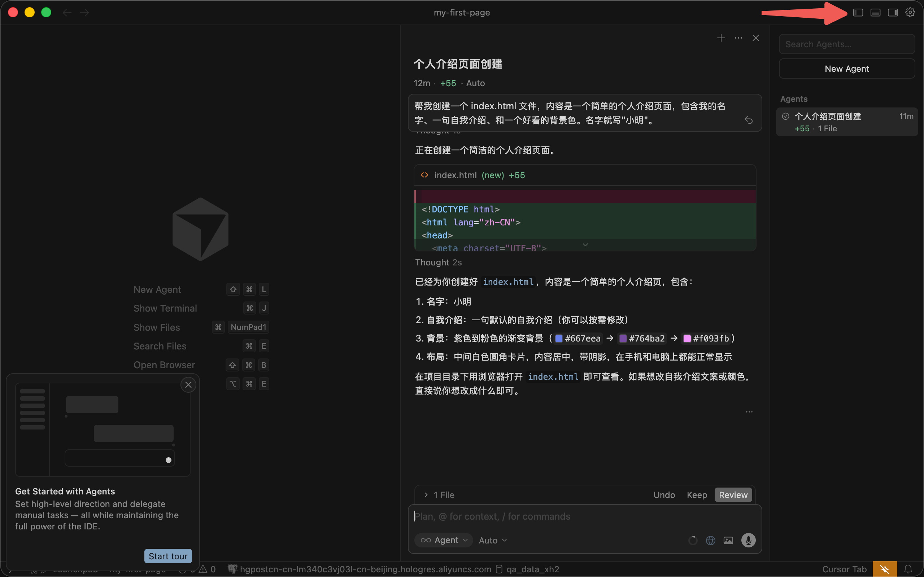Click the Review button
The image size is (924, 577).
click(x=733, y=495)
